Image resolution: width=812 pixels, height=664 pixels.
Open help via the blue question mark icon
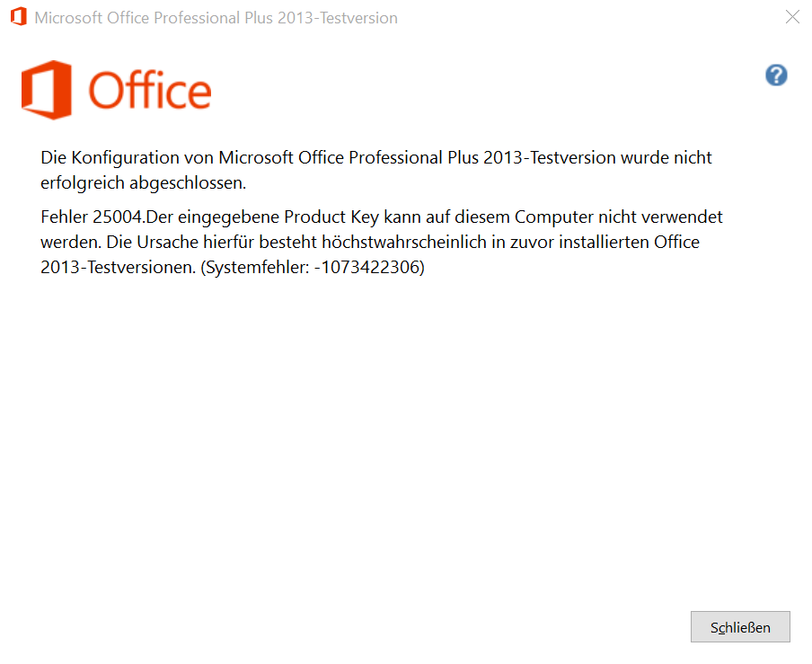pyautogui.click(x=776, y=75)
